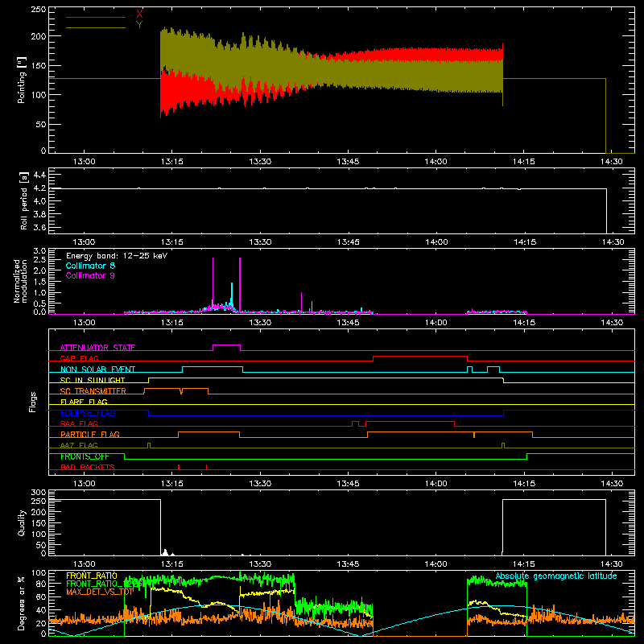The width and height of the screenshot is (644, 644).
Task: Click the 'Collimator 8' legend label
Action: [x=90, y=266]
